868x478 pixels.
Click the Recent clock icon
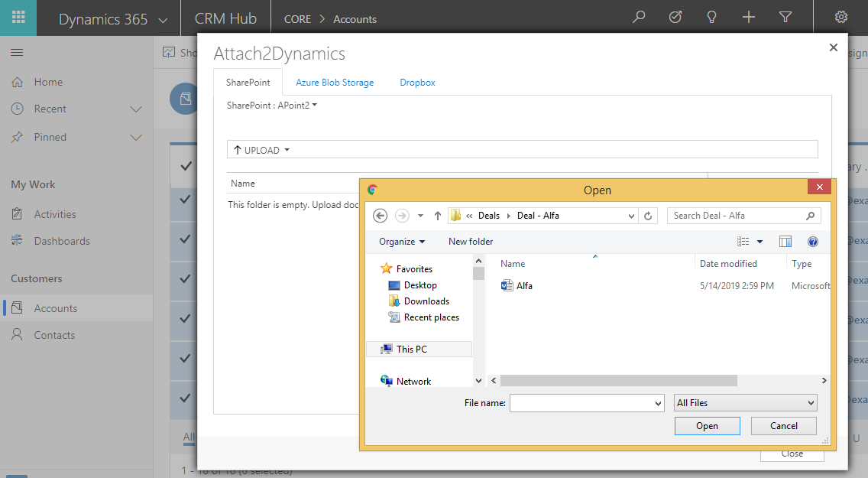(17, 109)
